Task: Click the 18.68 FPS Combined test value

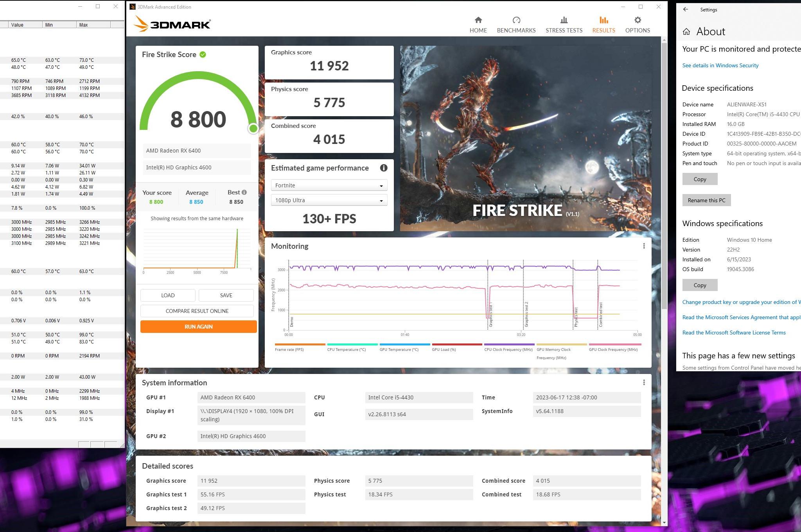Action: click(x=587, y=494)
